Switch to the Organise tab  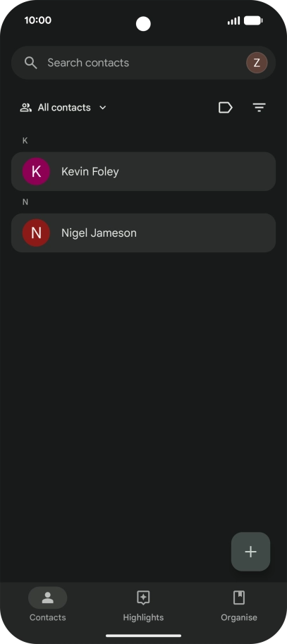[239, 605]
